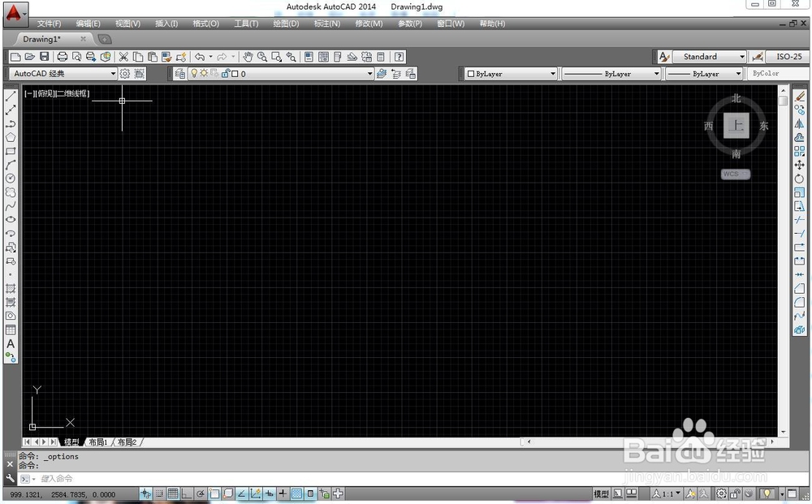Click the AutoCAD red A application button
Image resolution: width=812 pixels, height=504 pixels.
[x=14, y=13]
